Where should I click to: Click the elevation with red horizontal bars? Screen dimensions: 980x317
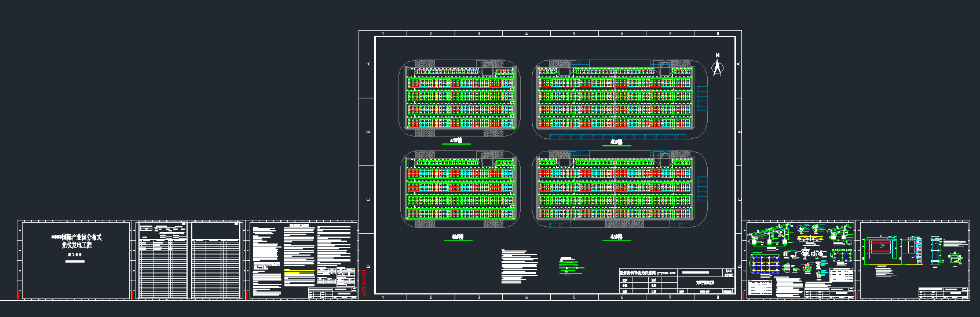pyautogui.click(x=880, y=246)
